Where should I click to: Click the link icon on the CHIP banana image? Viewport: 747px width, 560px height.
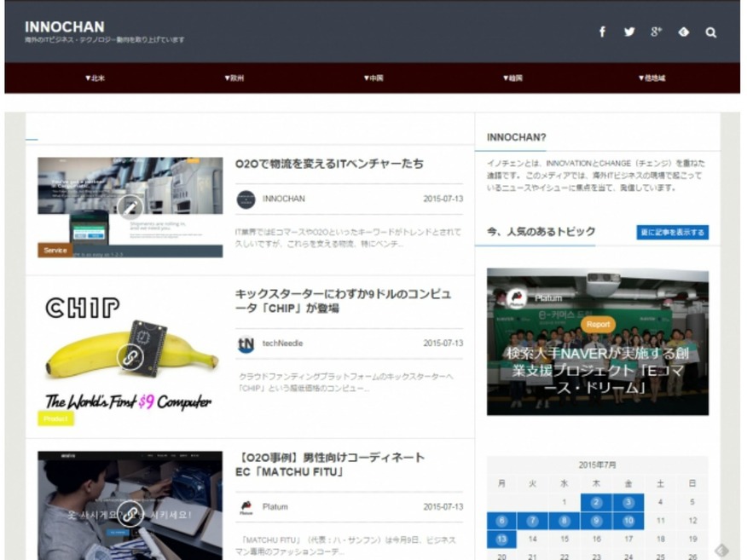point(130,356)
